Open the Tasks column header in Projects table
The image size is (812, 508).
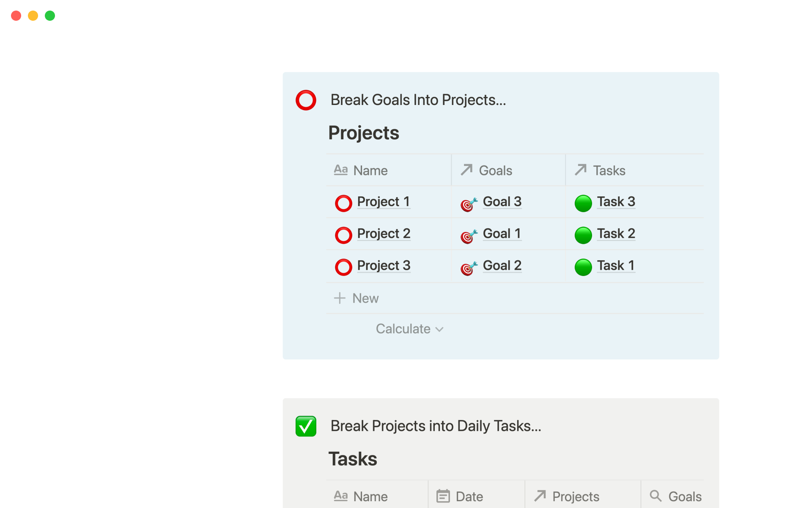click(x=609, y=171)
